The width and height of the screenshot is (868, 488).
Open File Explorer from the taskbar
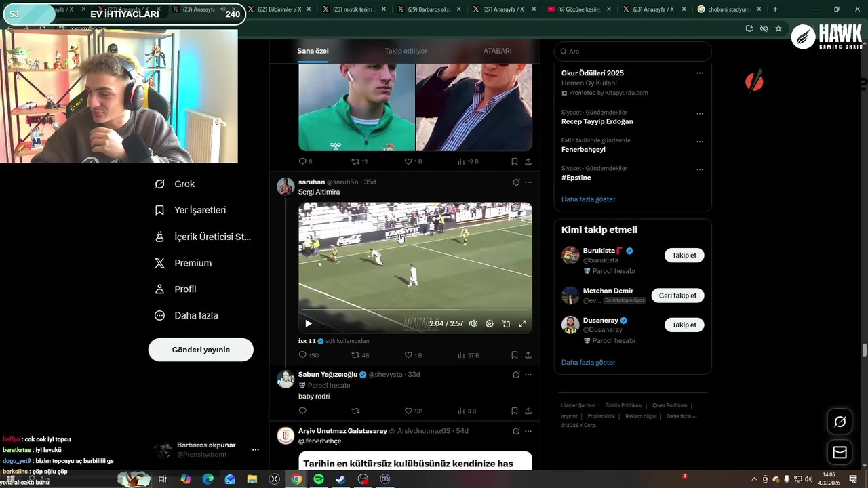tap(252, 479)
